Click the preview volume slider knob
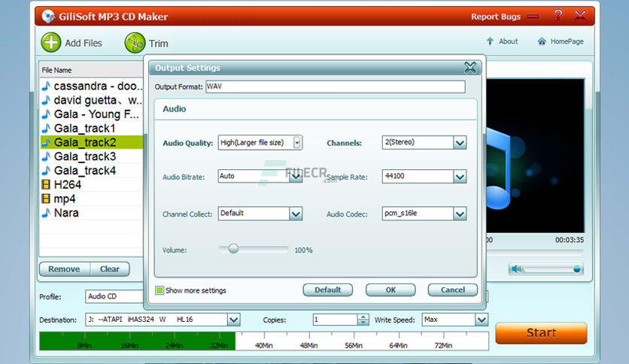Screen dimensions: 629x364 (576, 268)
